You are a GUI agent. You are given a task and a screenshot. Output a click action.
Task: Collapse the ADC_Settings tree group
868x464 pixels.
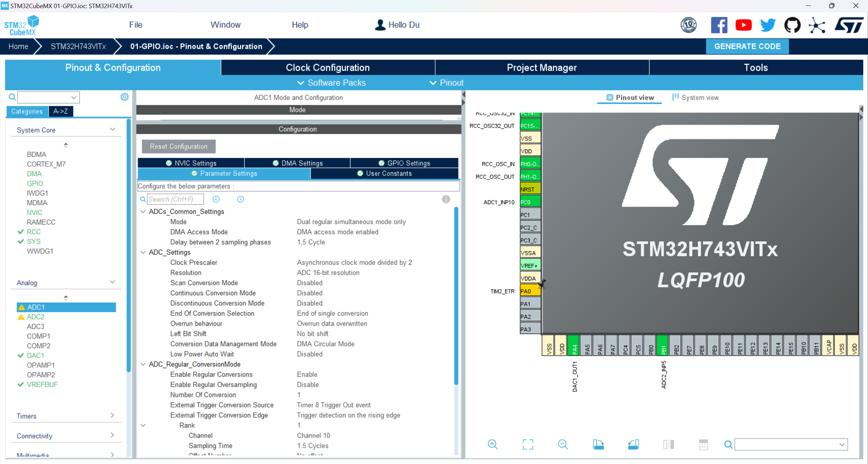(143, 252)
